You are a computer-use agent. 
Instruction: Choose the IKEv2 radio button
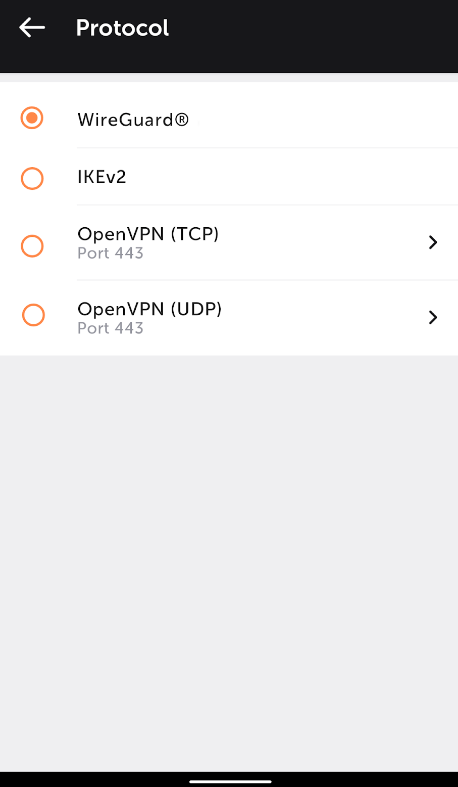[32, 178]
